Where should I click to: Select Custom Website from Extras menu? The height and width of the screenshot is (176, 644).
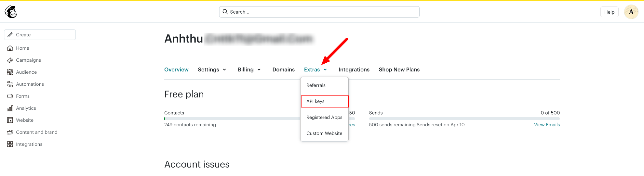pos(324,133)
